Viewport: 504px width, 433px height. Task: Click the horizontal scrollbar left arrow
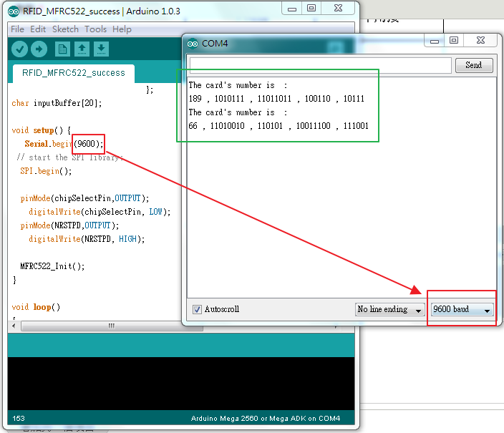coord(14,326)
